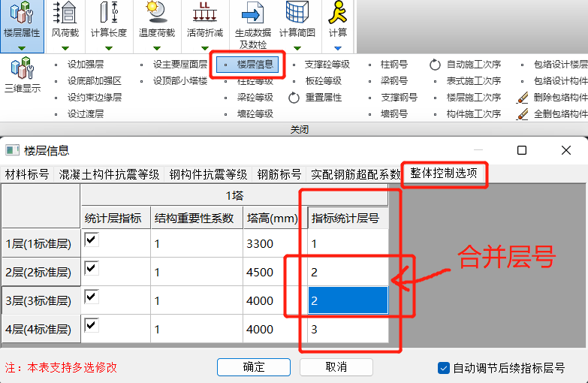The height and width of the screenshot is (383, 588).
Task: Expand the dropdown arrow under 温度荷载
Action: click(157, 48)
